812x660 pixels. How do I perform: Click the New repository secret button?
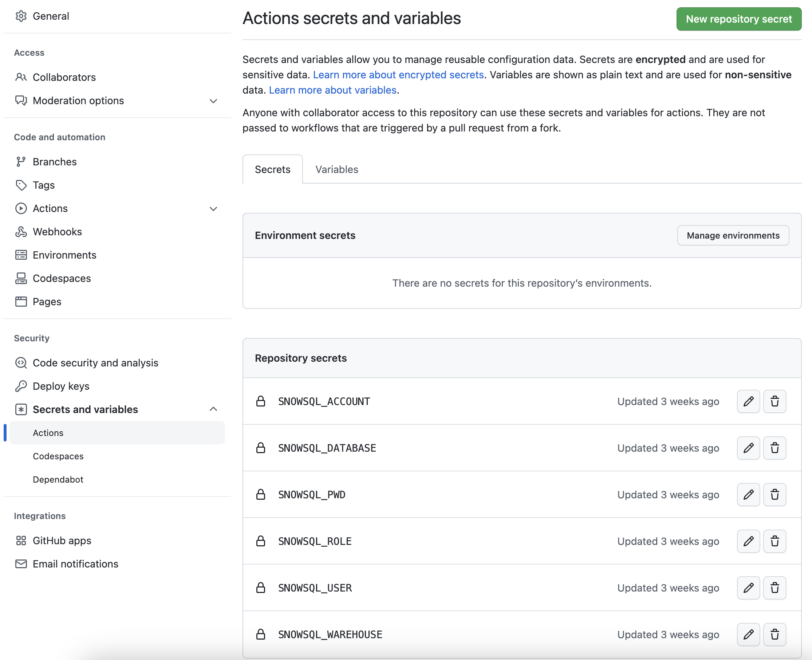coord(738,19)
